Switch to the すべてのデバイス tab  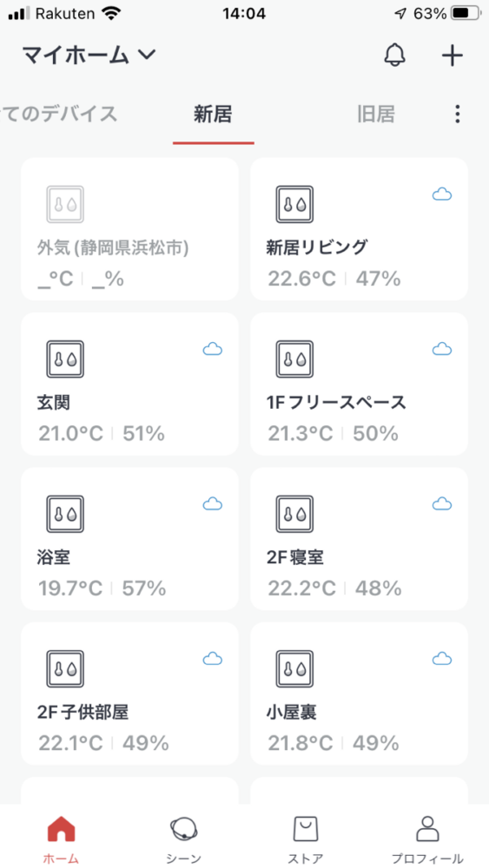(59, 115)
